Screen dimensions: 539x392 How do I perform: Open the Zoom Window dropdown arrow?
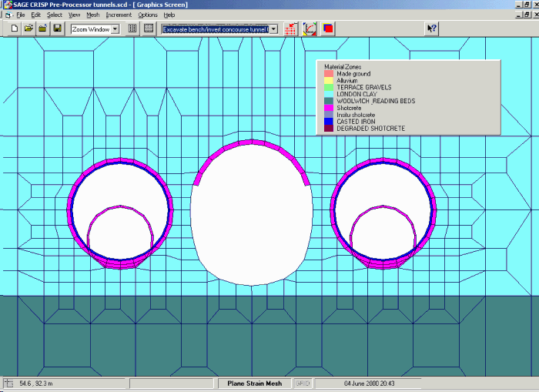pos(115,29)
